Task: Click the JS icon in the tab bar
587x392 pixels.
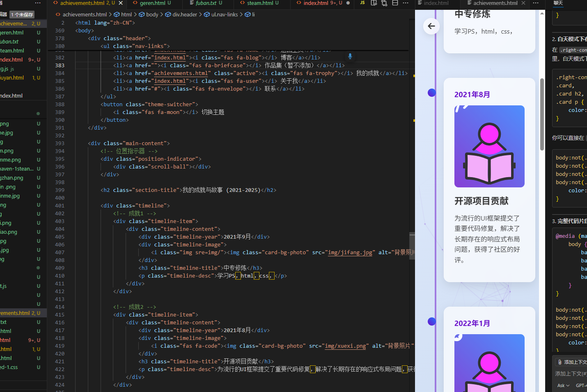Action: coord(362,3)
